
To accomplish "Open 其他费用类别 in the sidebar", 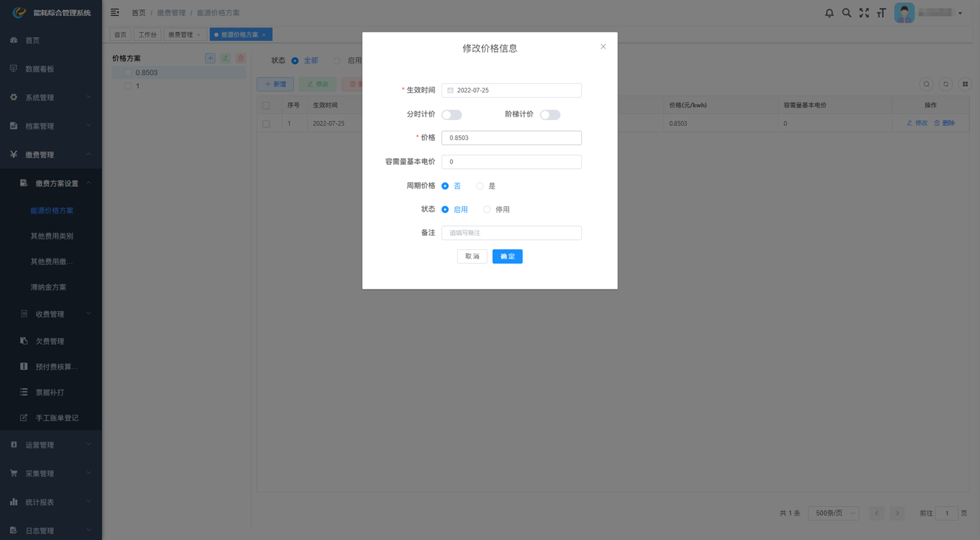I will point(52,236).
